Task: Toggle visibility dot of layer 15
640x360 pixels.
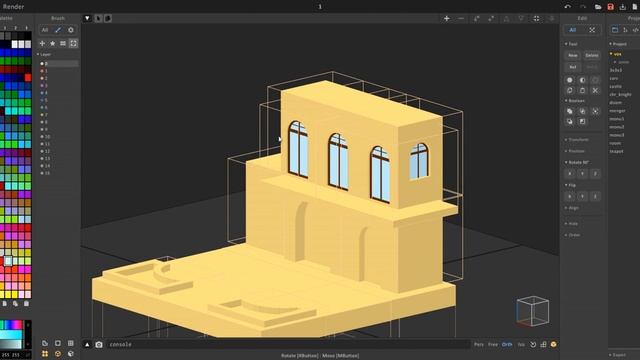Action: pos(42,173)
